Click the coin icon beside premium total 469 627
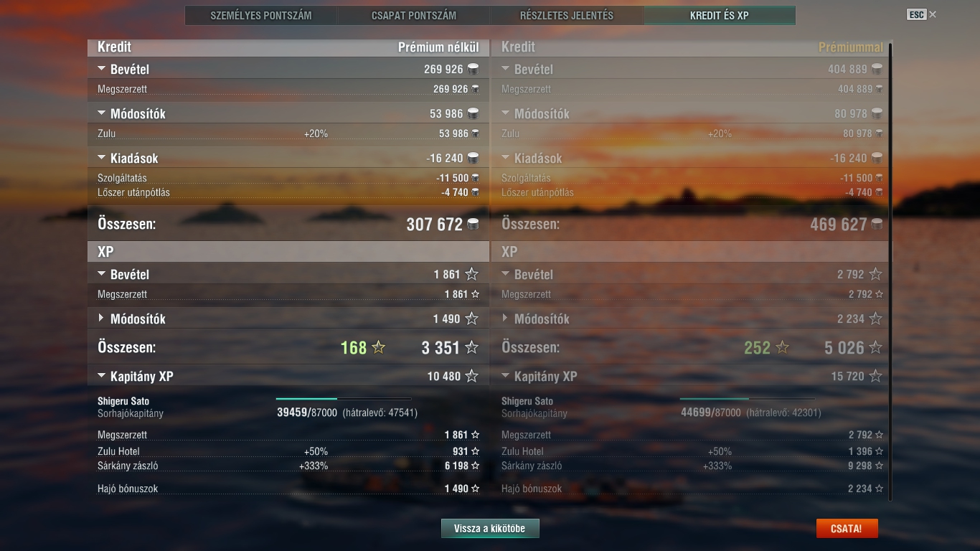This screenshot has width=980, height=551. tap(877, 225)
